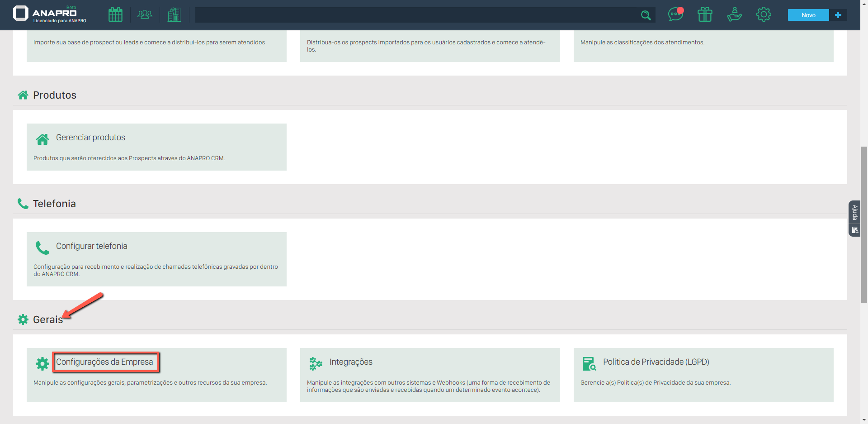Click the ANAPRO logo
This screenshot has height=424, width=868.
[50, 14]
